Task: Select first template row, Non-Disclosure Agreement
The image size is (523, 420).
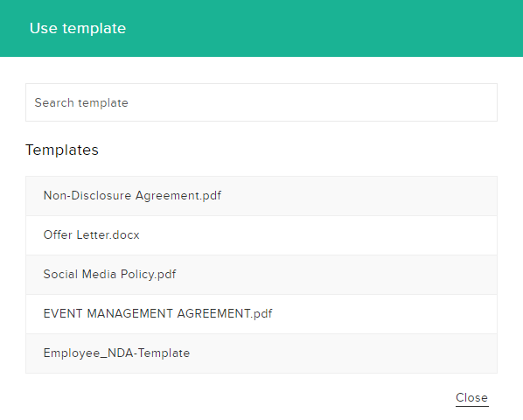Action: pos(261,196)
